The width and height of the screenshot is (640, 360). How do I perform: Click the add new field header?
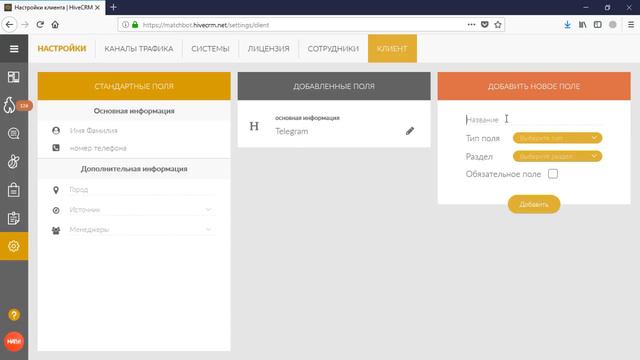point(534,86)
